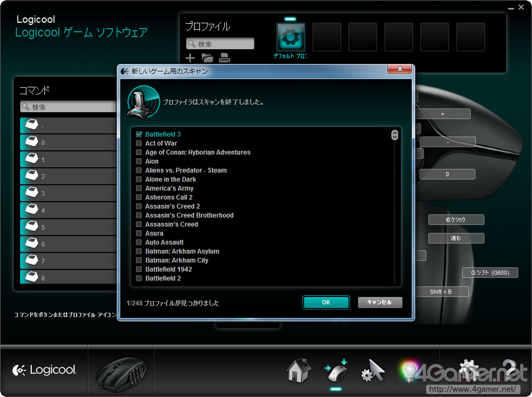Viewport: 532px width, 397px height.
Task: Select the '7' key command
Action: pyautogui.click(x=69, y=261)
